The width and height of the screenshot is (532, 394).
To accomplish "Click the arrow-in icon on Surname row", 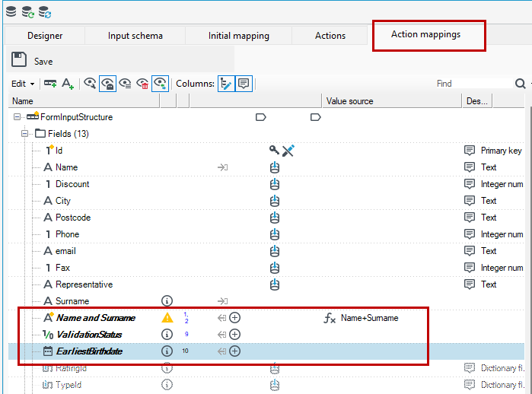I will tap(222, 301).
